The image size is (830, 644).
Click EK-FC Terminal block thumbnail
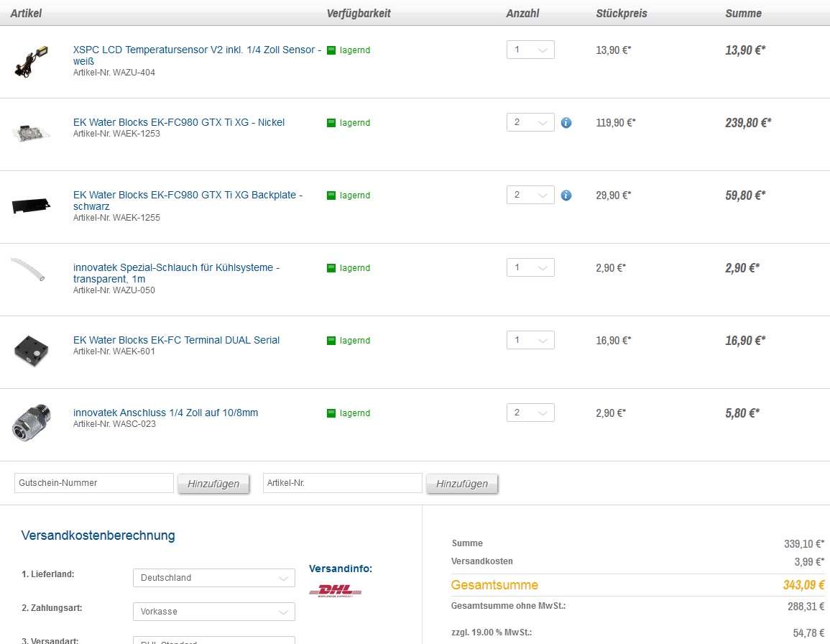point(31,351)
